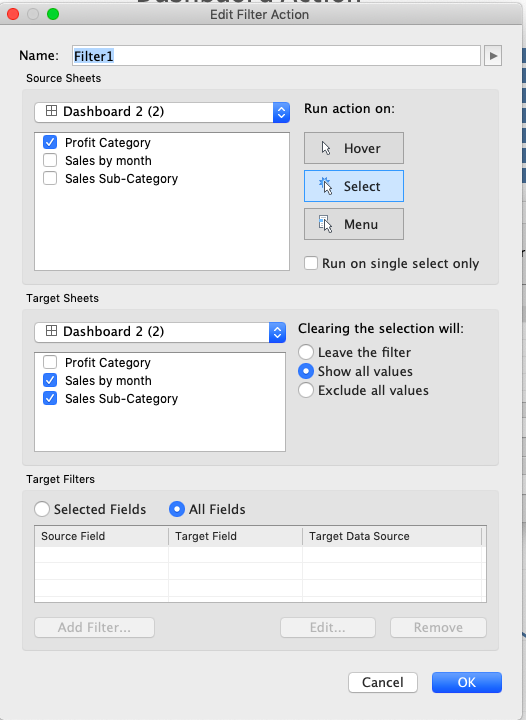Choose Selected Fields for target filters
The width and height of the screenshot is (526, 720).
point(42,509)
